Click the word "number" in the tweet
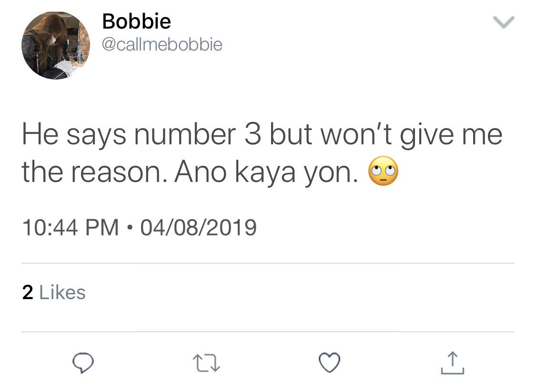The width and height of the screenshot is (536, 392). 185,134
